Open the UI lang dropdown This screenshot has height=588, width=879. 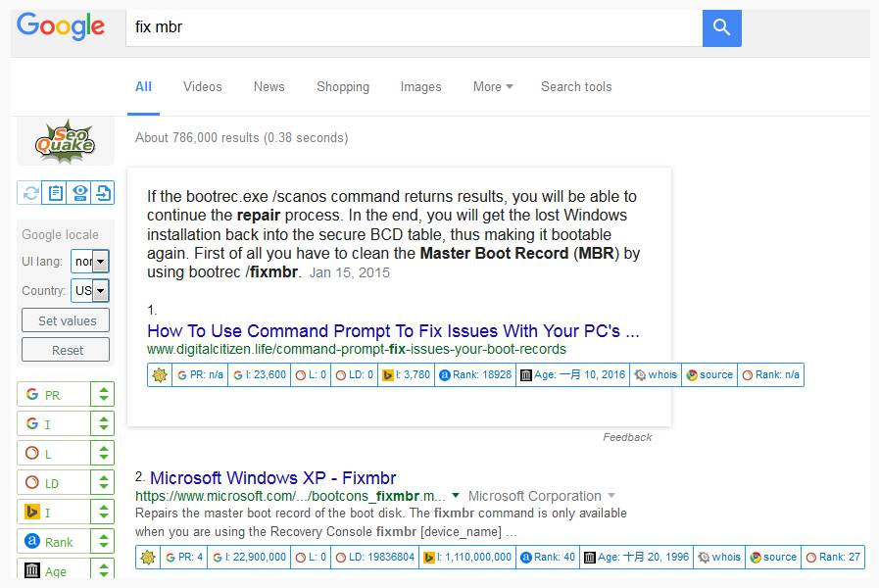point(90,262)
